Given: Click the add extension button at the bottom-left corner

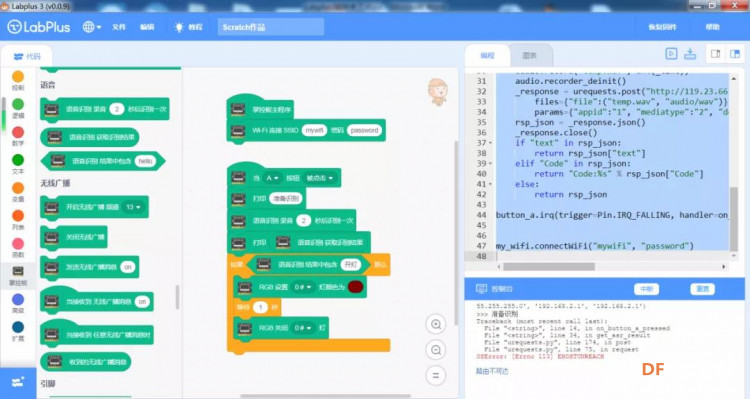Looking at the screenshot, I should (x=18, y=383).
